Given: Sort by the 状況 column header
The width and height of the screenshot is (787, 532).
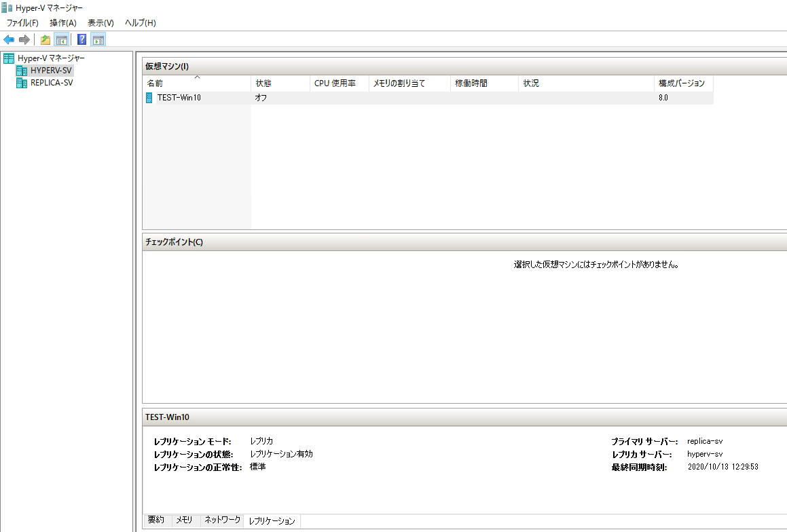Looking at the screenshot, I should pos(586,83).
